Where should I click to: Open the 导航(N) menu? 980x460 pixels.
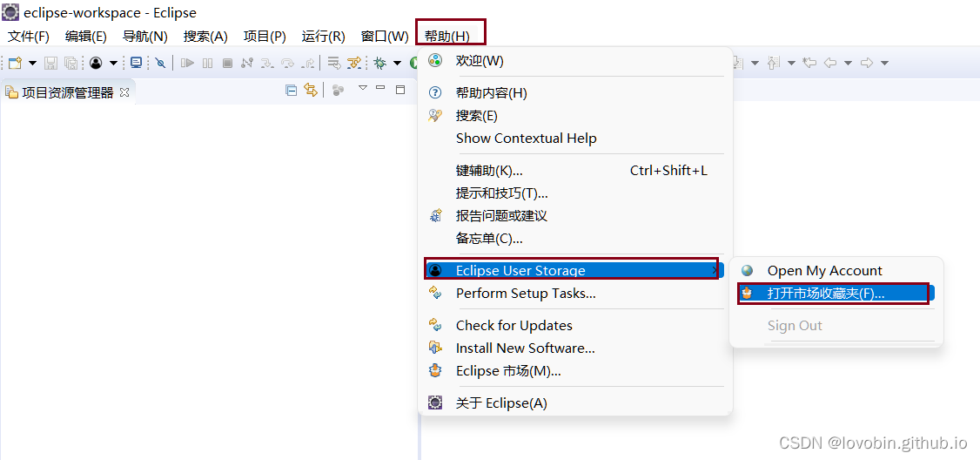tap(145, 36)
